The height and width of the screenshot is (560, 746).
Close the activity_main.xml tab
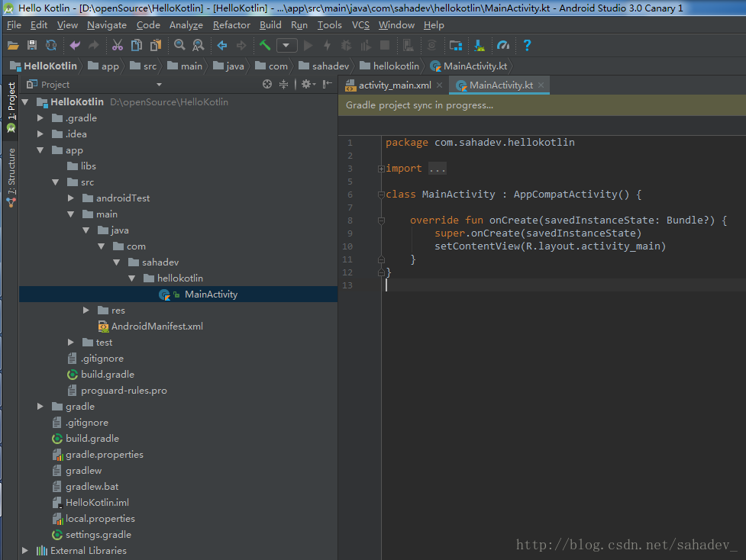click(440, 85)
